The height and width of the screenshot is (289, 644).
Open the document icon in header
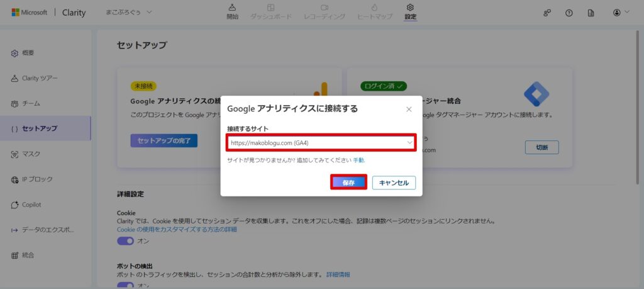pos(591,13)
